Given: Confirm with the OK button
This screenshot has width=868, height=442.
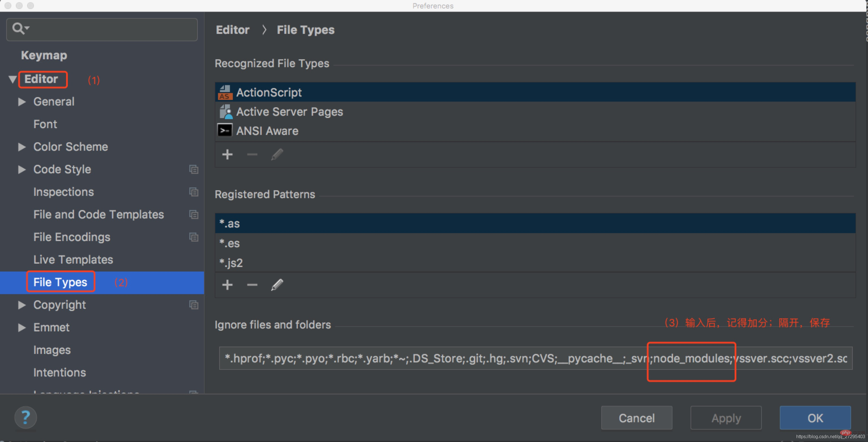Looking at the screenshot, I should 815,418.
